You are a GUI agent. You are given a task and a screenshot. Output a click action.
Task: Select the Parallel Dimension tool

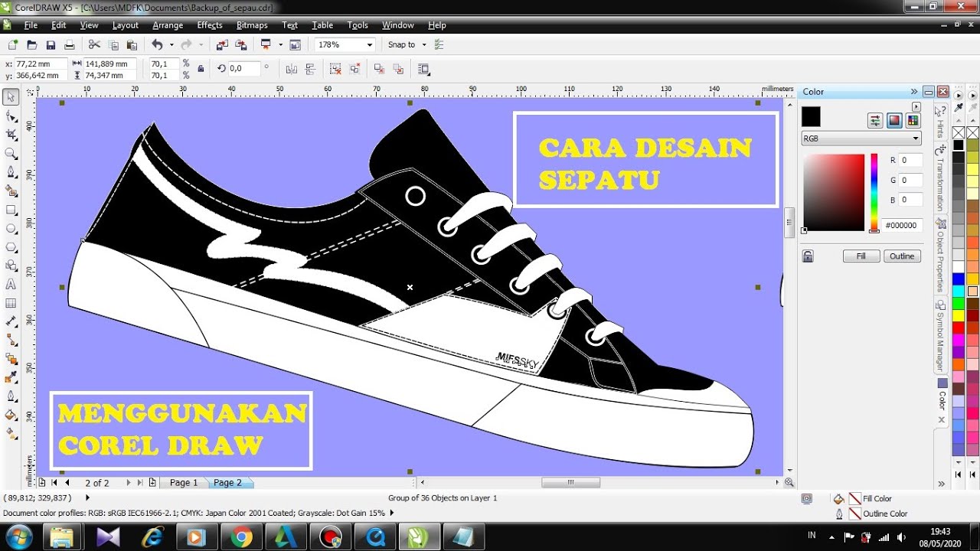11,321
